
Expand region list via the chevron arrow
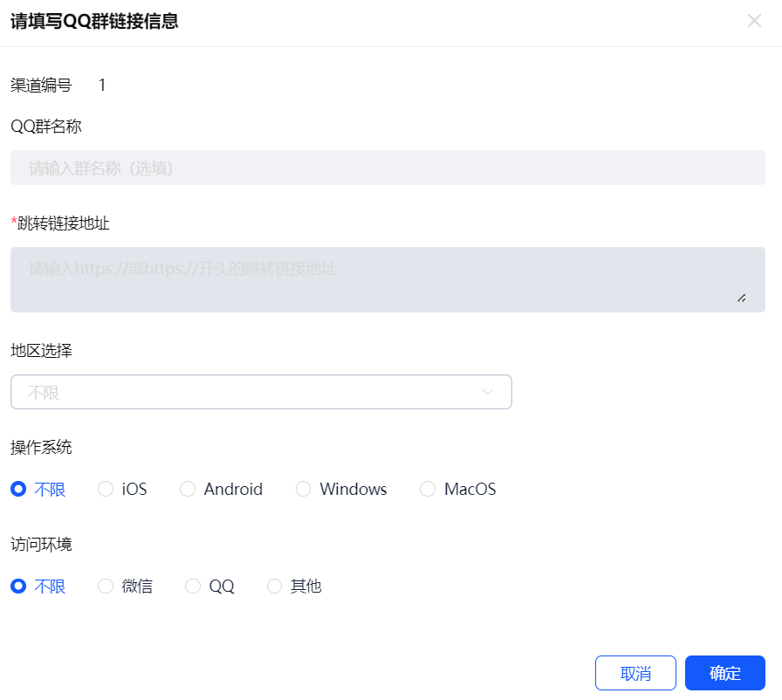coord(488,393)
